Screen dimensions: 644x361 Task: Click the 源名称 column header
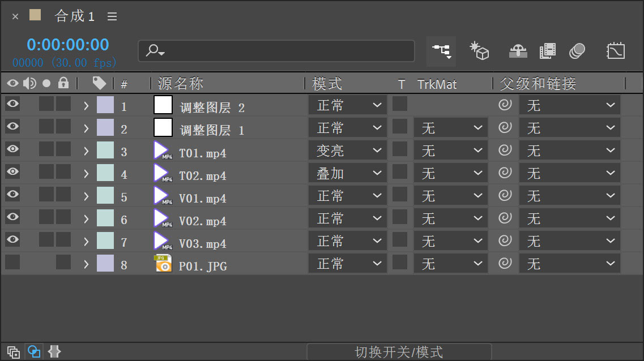pos(181,83)
